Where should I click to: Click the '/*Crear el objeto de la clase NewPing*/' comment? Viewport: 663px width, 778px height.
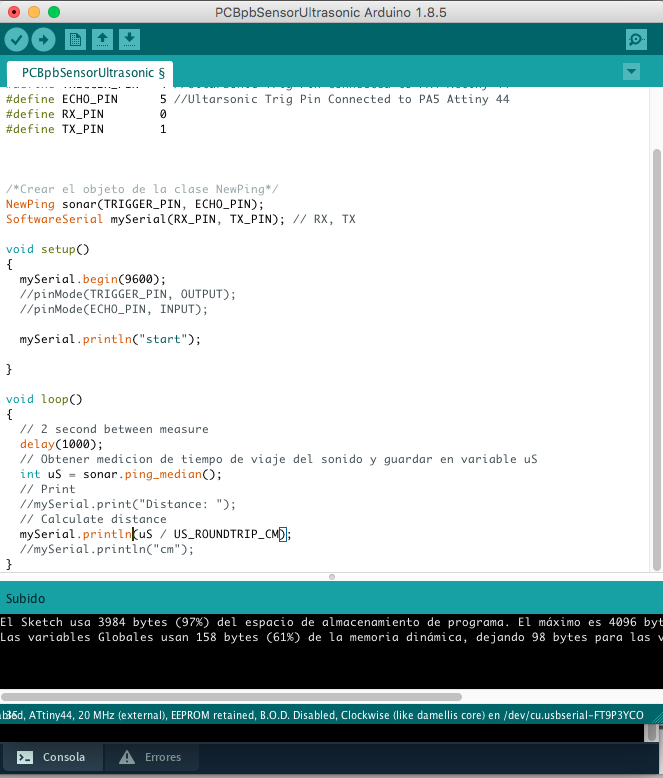click(142, 189)
